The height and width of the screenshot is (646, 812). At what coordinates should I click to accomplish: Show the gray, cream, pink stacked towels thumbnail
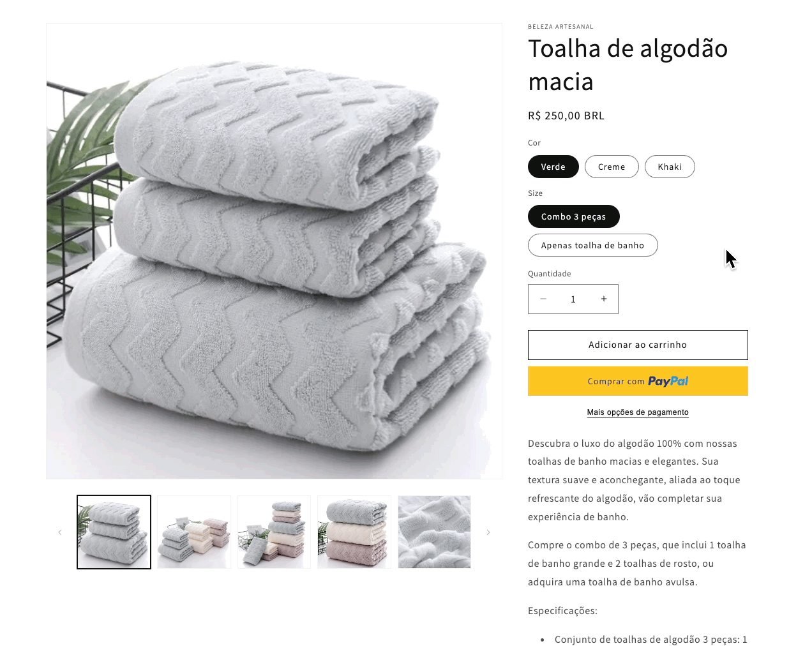click(x=354, y=532)
